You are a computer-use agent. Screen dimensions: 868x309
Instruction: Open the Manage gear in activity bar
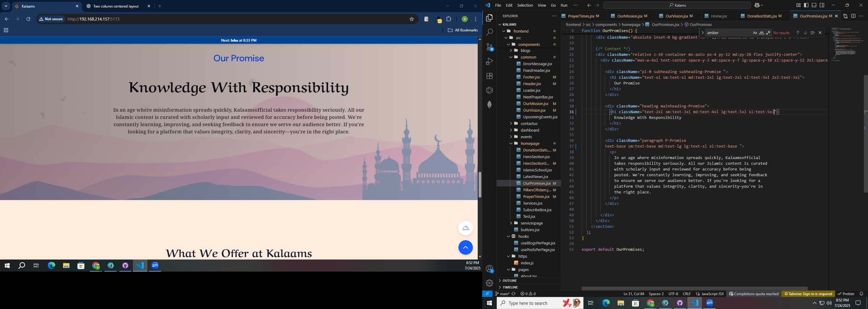coord(489,283)
